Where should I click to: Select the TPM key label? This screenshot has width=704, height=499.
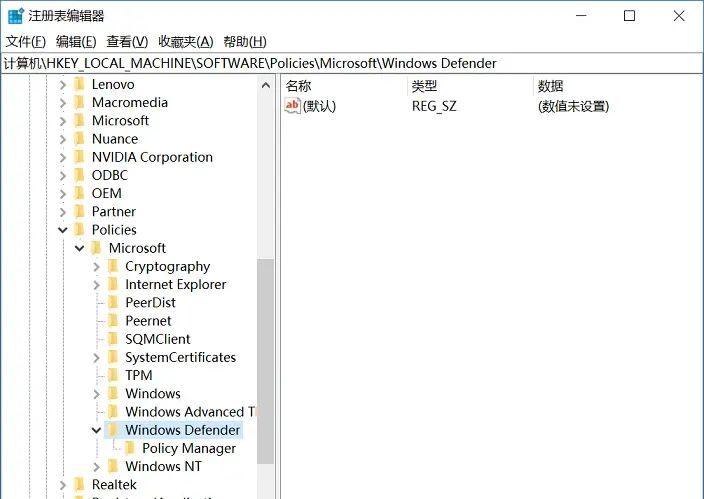(x=139, y=375)
